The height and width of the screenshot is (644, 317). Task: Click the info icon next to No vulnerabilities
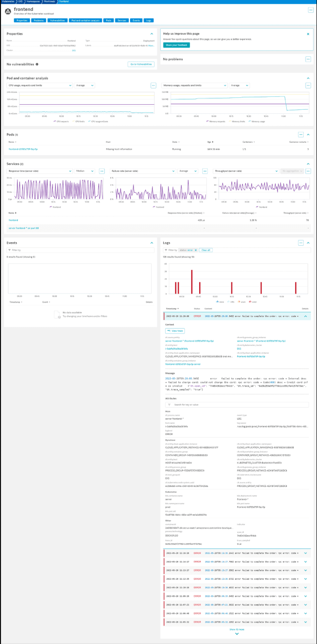pos(37,64)
